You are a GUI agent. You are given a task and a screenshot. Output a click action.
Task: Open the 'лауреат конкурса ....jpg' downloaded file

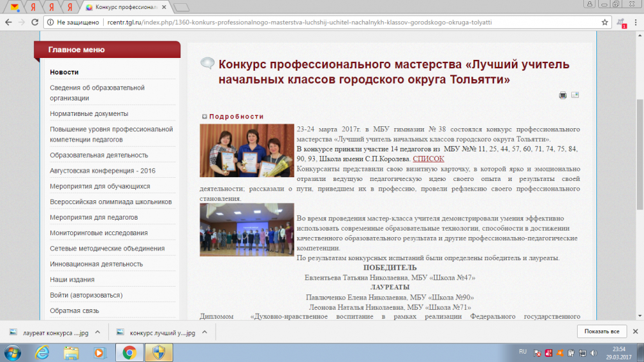[55, 332]
